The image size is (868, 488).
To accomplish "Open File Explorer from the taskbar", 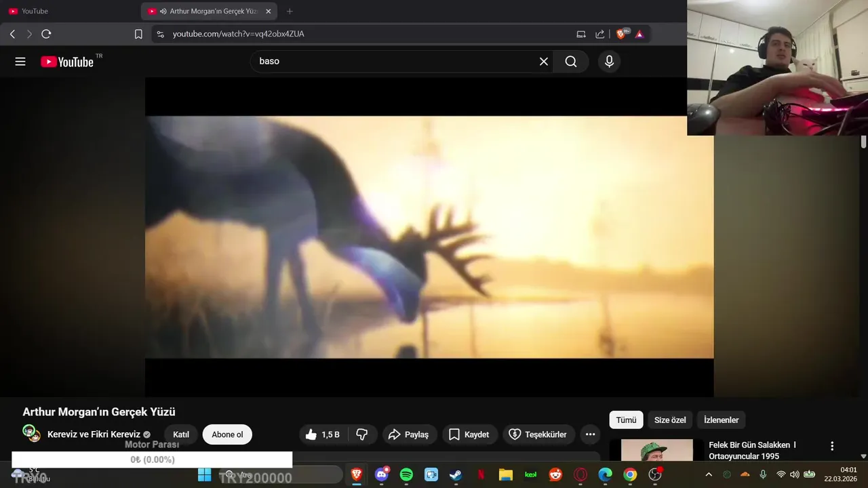I will 505,474.
